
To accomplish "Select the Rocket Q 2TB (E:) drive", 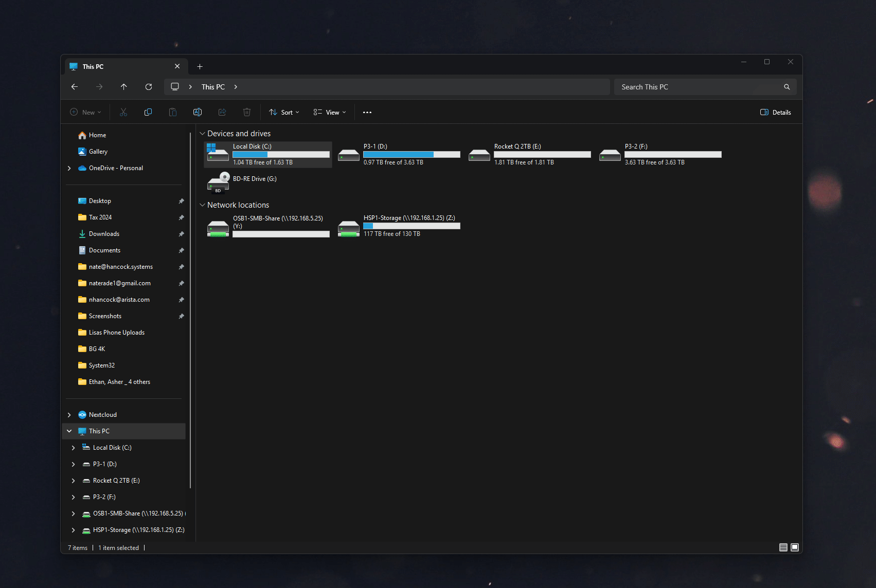I will click(x=529, y=154).
